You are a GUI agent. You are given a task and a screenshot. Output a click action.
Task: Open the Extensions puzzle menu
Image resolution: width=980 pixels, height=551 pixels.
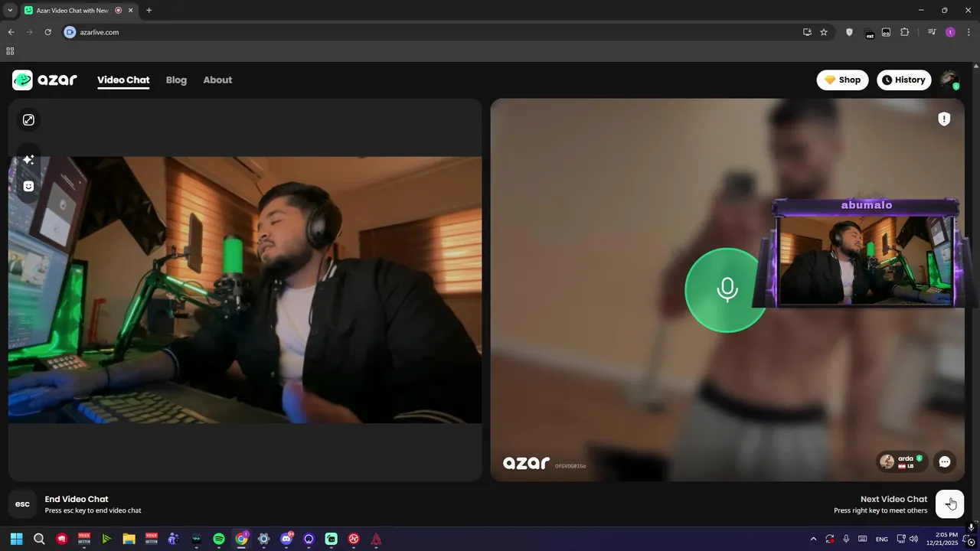[x=905, y=32]
